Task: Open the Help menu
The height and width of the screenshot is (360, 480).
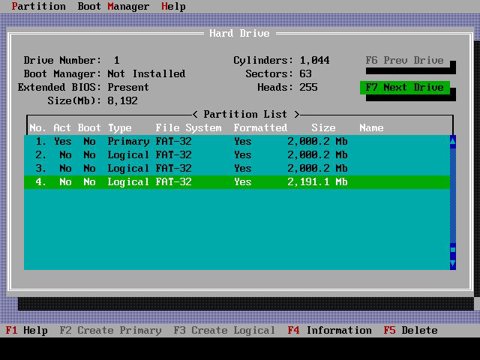Action: pos(173,6)
